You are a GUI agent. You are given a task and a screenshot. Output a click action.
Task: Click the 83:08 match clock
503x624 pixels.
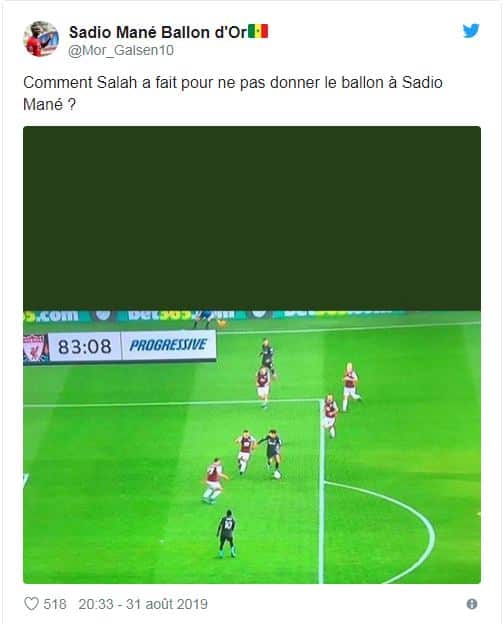click(84, 347)
